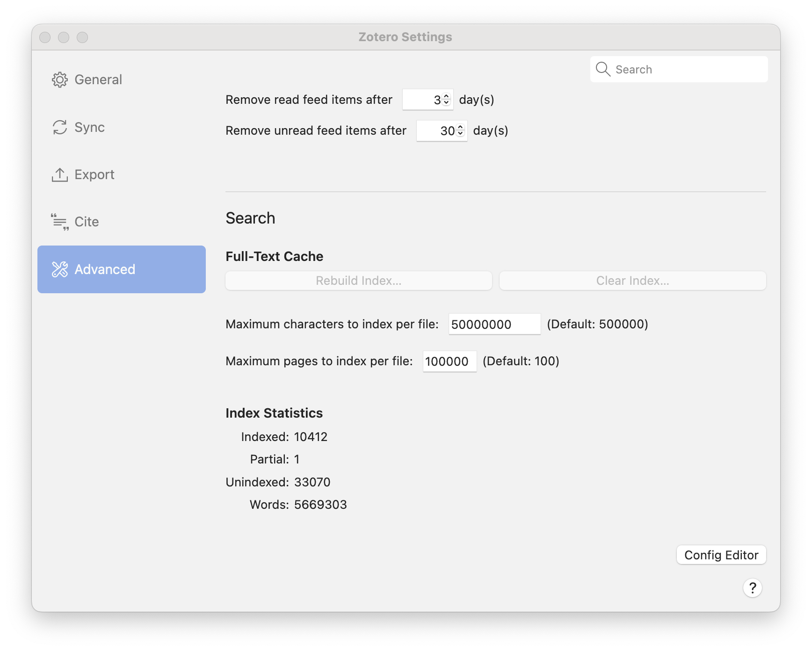Viewport: 812px width, 651px height.
Task: Click the Cite quotation icon
Action: [60, 222]
